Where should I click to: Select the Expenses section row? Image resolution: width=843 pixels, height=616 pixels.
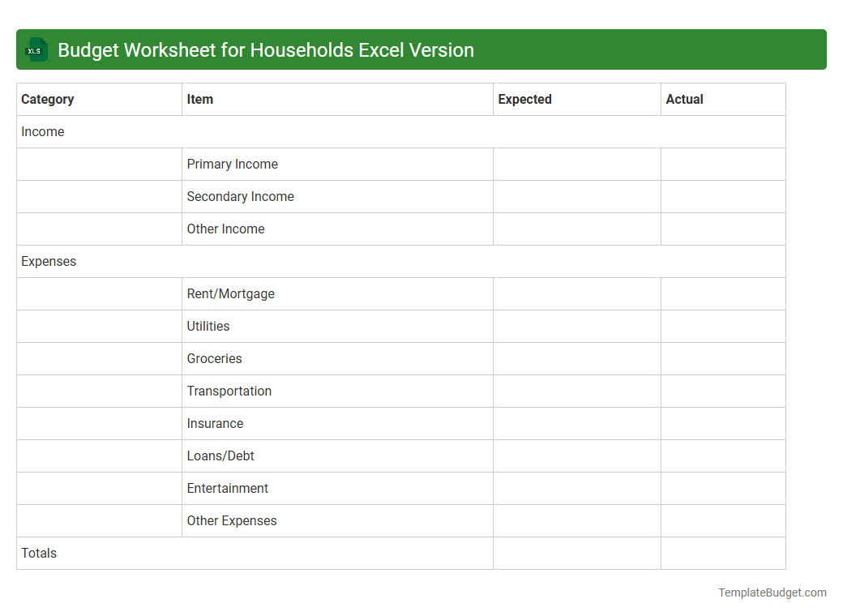(x=49, y=261)
